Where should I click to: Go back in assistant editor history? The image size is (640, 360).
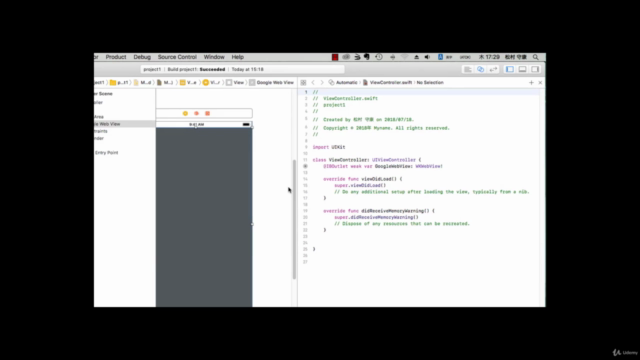click(x=313, y=82)
